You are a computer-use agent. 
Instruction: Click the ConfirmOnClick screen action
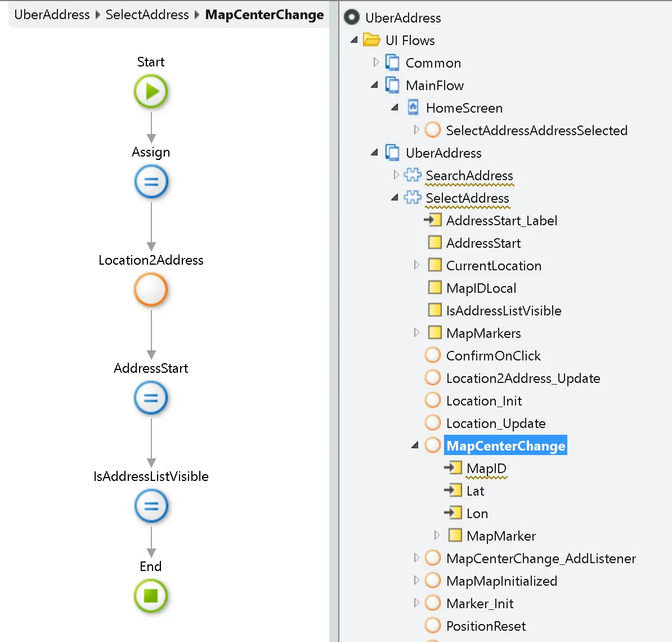pos(494,355)
